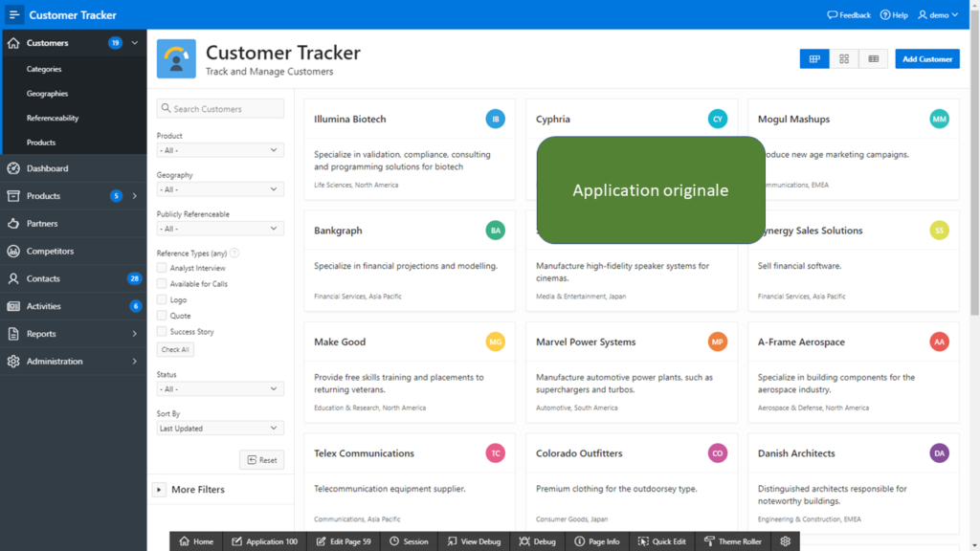Viewport: 980px width, 551px height.
Task: Check the Available for Calls checkbox
Action: click(162, 283)
